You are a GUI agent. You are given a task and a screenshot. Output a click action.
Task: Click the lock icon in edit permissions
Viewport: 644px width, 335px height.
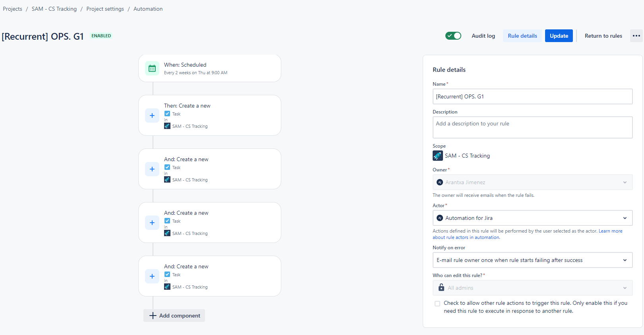point(441,287)
